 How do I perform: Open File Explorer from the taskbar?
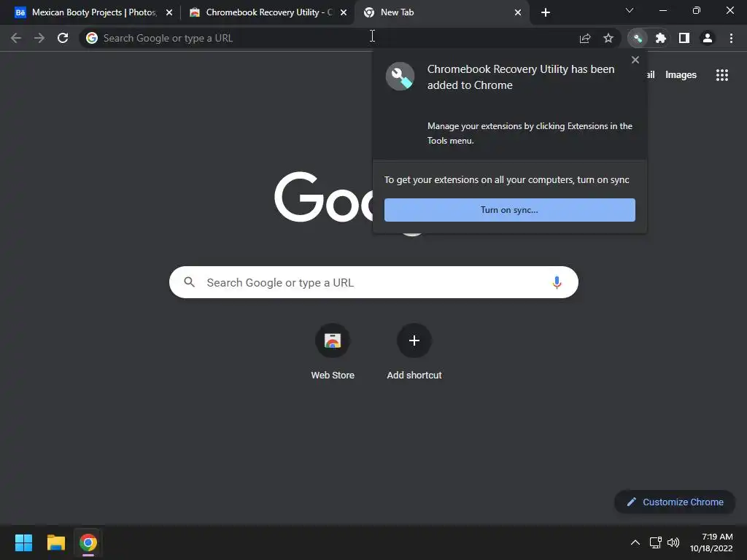[55, 542]
